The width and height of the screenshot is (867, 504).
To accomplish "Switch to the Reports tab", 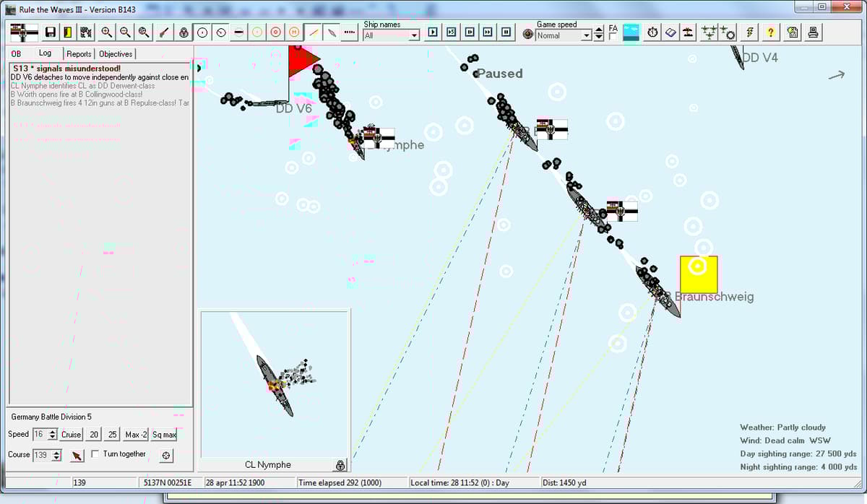I will tap(79, 54).
